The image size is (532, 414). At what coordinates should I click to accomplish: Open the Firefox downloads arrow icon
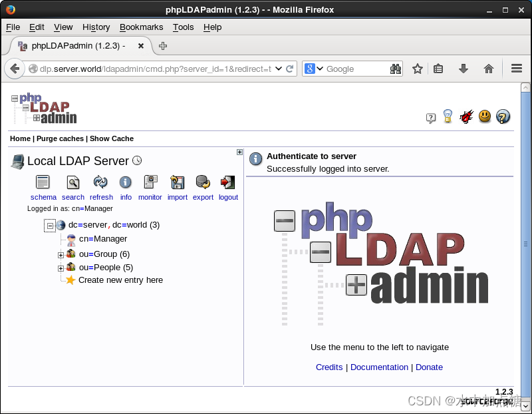click(x=463, y=69)
